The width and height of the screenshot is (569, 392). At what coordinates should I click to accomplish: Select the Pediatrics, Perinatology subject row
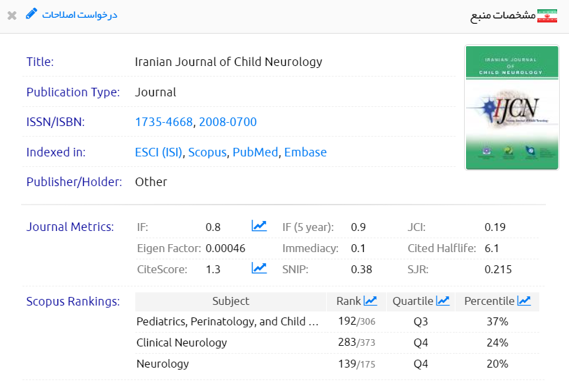click(227, 322)
